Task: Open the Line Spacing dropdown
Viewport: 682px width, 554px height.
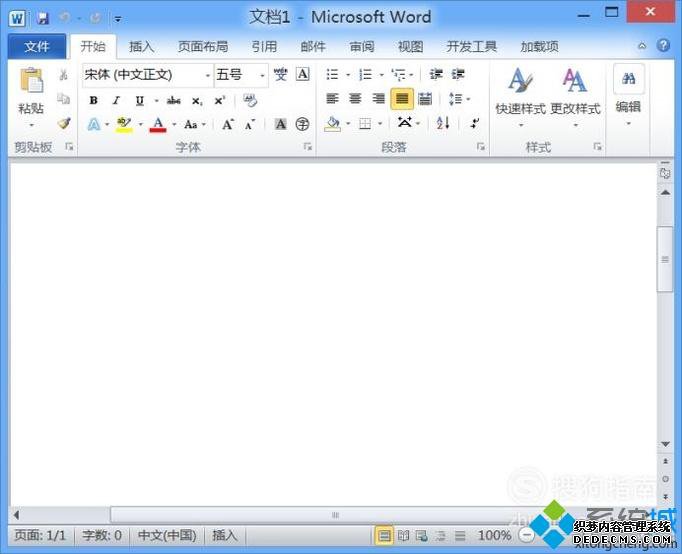Action: click(x=459, y=99)
